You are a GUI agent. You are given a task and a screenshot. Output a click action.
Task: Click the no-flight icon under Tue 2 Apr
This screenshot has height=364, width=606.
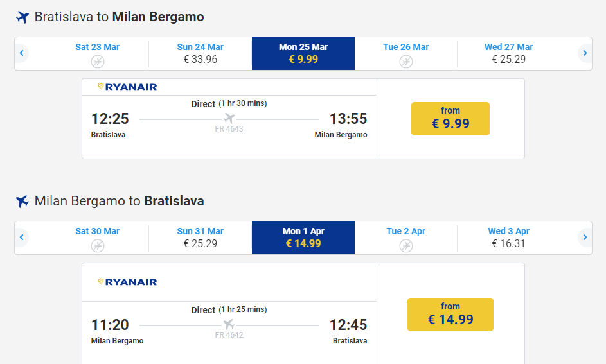coord(406,246)
